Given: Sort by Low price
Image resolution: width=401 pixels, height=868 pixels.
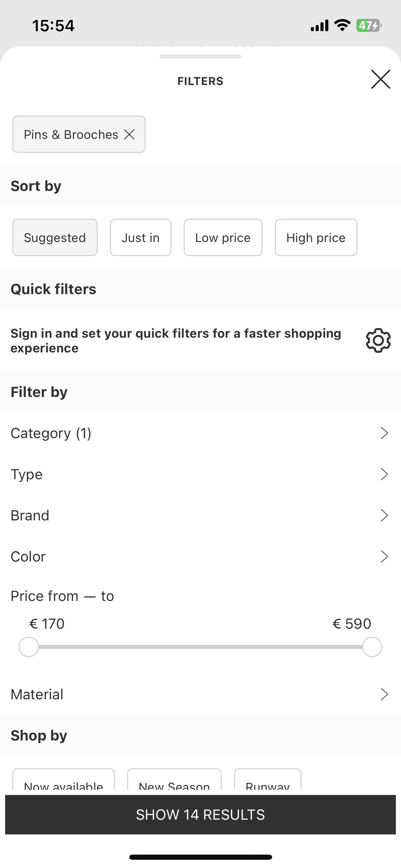Looking at the screenshot, I should 223,238.
